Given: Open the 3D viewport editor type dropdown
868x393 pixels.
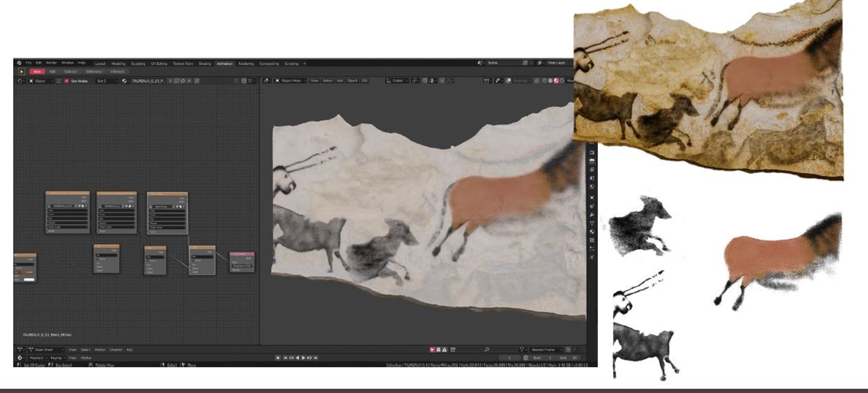Looking at the screenshot, I should [267, 81].
